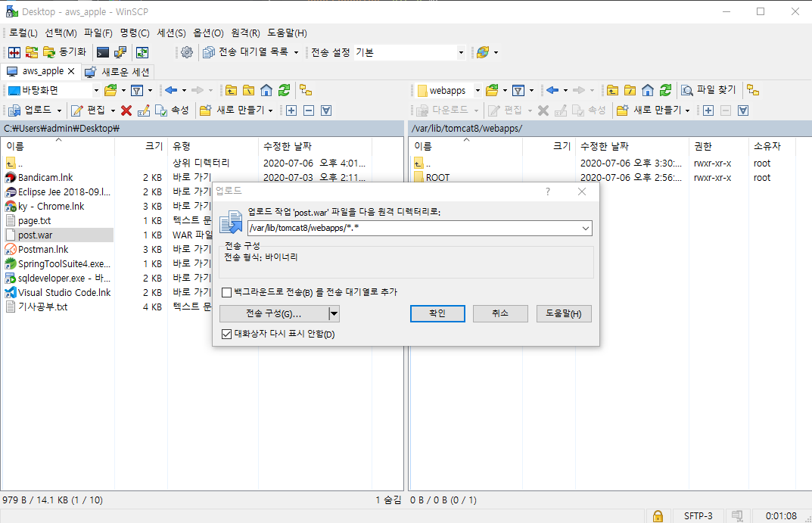
Task: Open the local Upload dropdown arrow
Action: (x=59, y=111)
